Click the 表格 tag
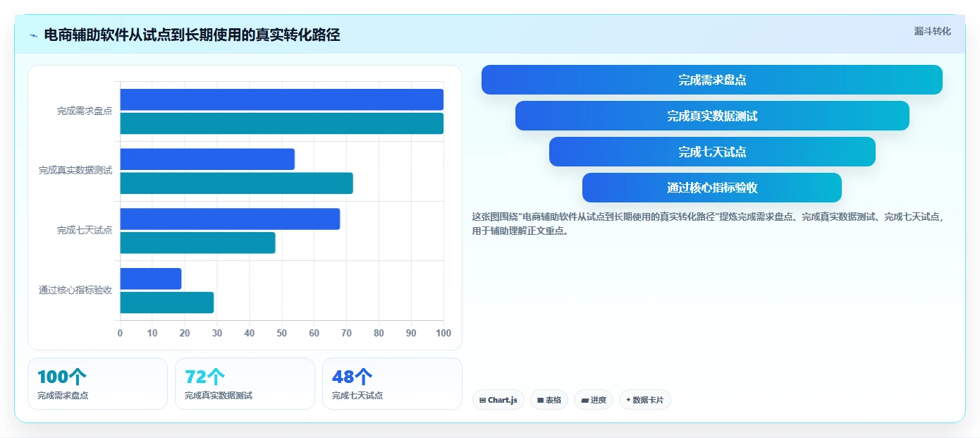 click(x=549, y=400)
